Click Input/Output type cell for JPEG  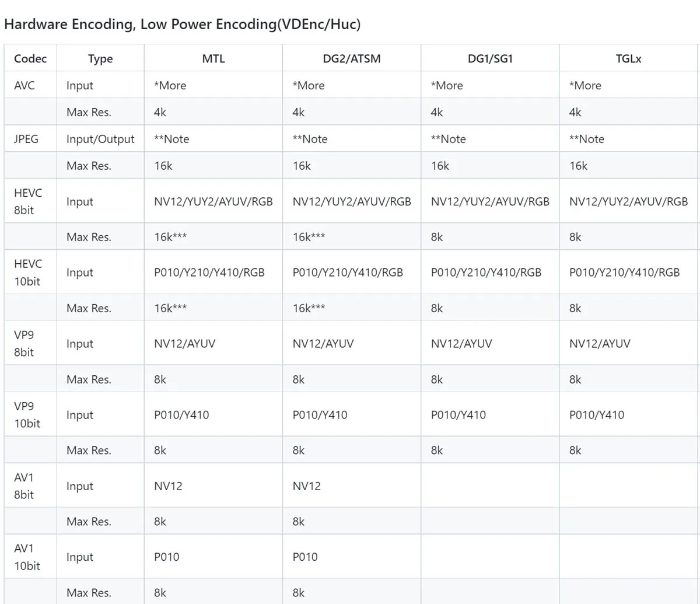[x=100, y=139]
